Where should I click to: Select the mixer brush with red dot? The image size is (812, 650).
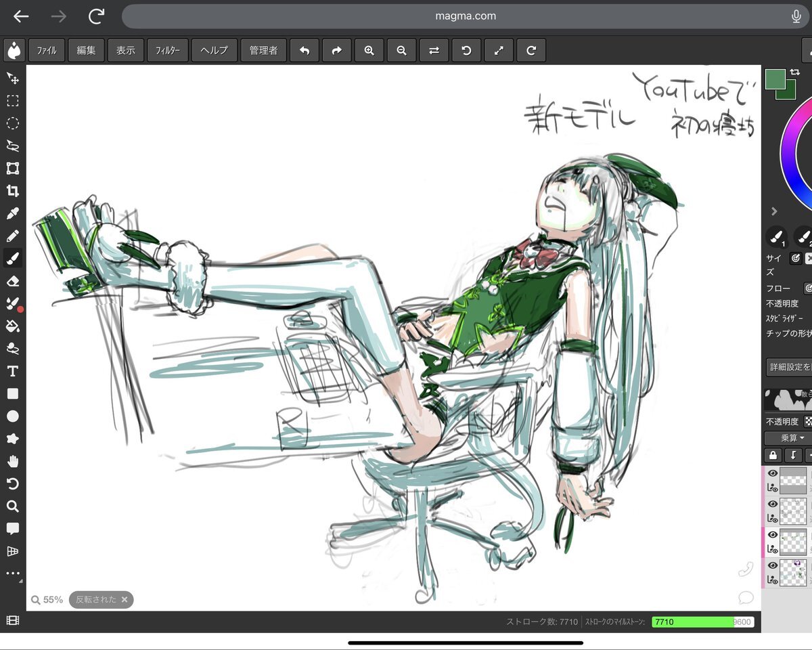(x=12, y=304)
